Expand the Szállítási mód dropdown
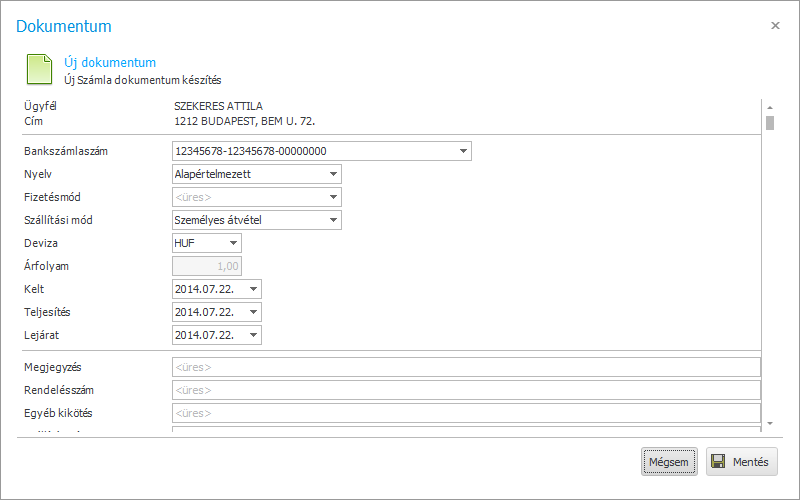This screenshot has height=500, width=800. tap(333, 220)
